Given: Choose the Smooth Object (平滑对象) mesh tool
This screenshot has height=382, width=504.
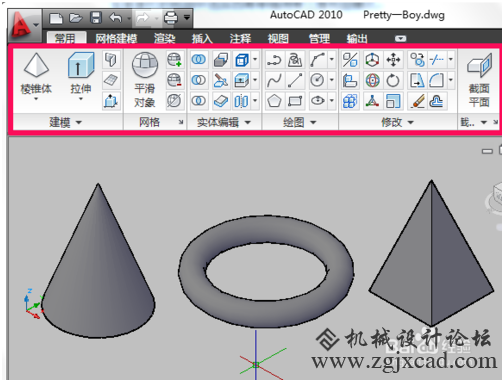Looking at the screenshot, I should click(145, 80).
